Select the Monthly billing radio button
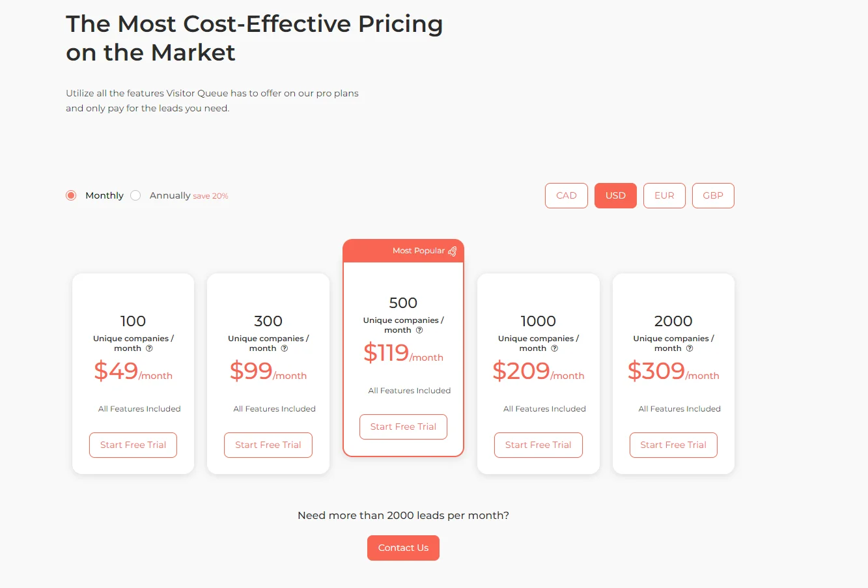The width and height of the screenshot is (868, 588). 70,195
